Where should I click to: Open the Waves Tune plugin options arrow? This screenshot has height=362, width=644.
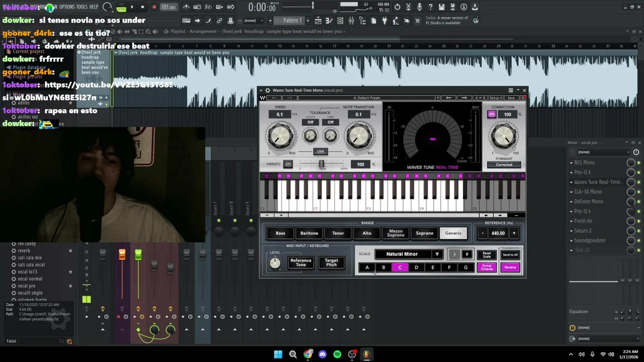[x=262, y=90]
